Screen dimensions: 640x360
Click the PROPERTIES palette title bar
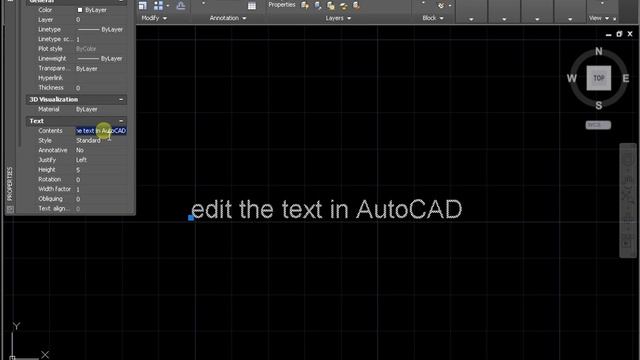pos(10,184)
